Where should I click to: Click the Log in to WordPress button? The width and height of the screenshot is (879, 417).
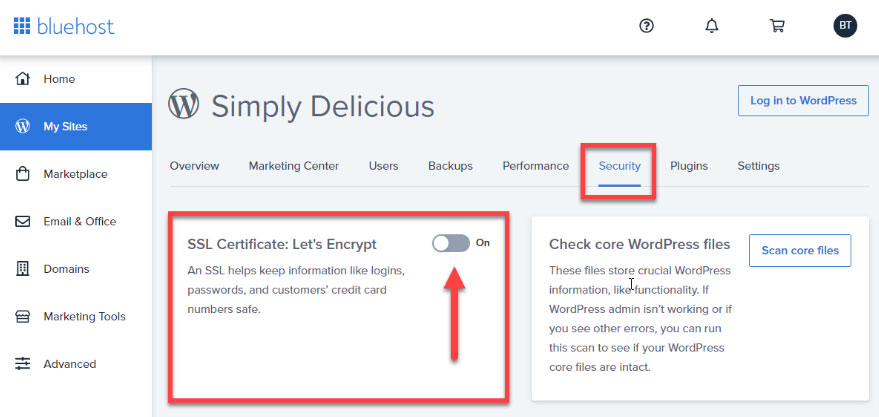803,101
